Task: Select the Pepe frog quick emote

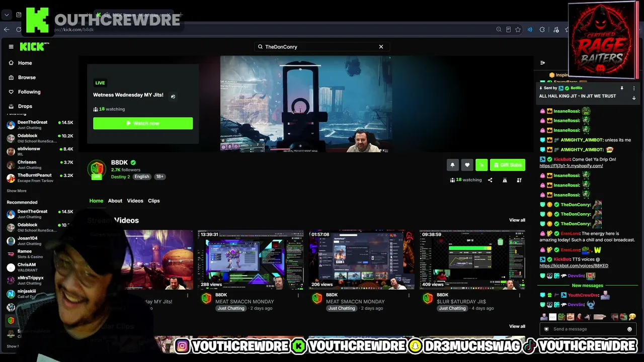Action: point(561,317)
